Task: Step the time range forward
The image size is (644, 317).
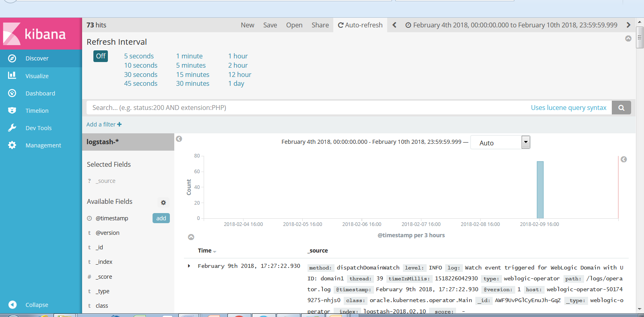Action: coord(628,25)
